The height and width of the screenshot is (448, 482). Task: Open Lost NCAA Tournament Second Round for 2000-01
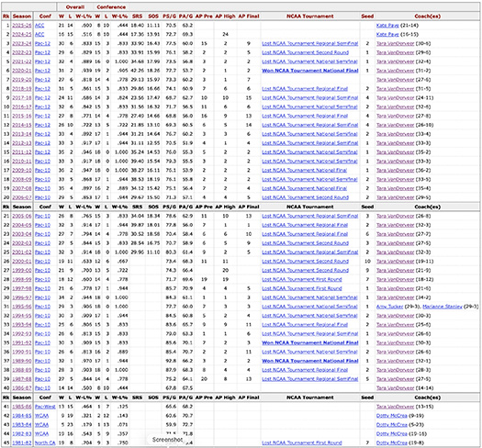(305, 261)
